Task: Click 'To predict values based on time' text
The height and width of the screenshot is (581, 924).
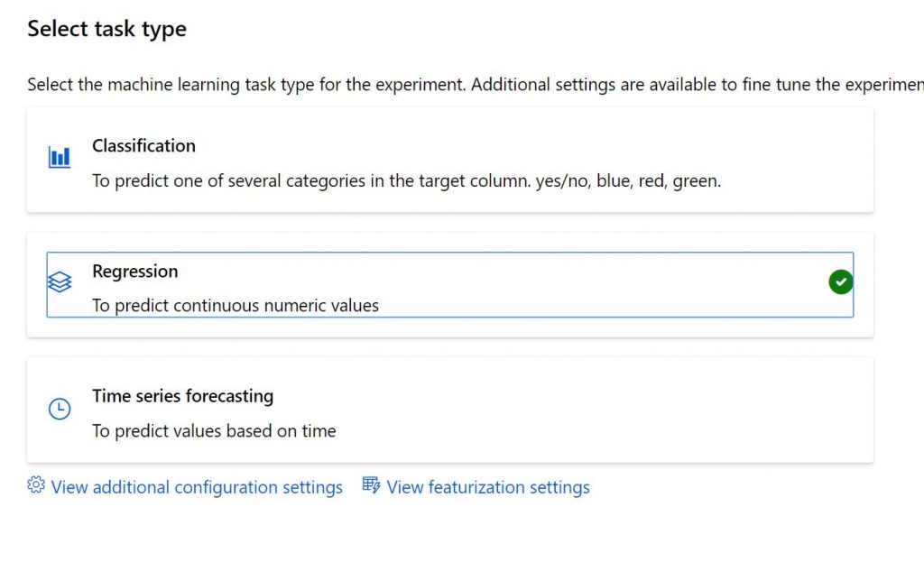Action: (x=214, y=431)
